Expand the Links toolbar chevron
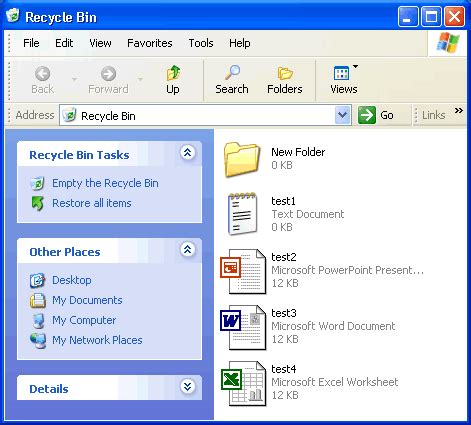 [459, 111]
